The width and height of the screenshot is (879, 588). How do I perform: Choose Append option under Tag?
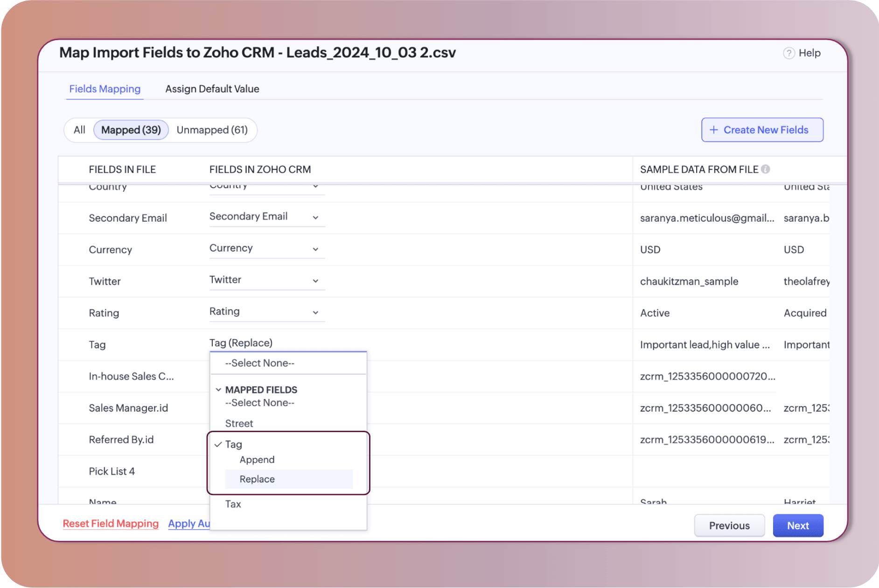pyautogui.click(x=257, y=460)
